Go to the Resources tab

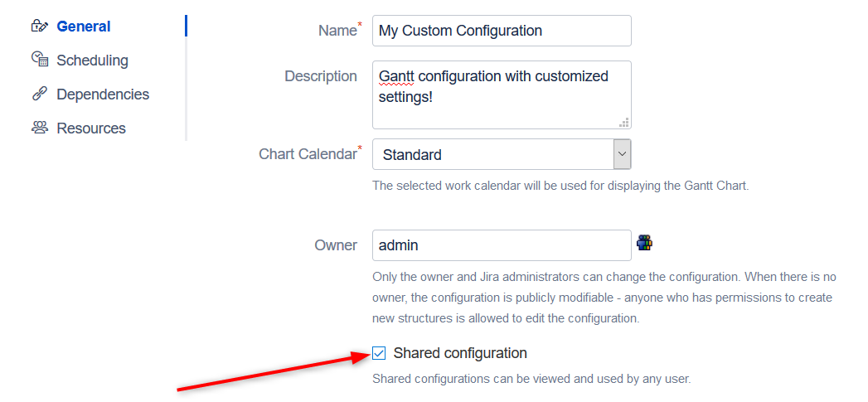[91, 128]
